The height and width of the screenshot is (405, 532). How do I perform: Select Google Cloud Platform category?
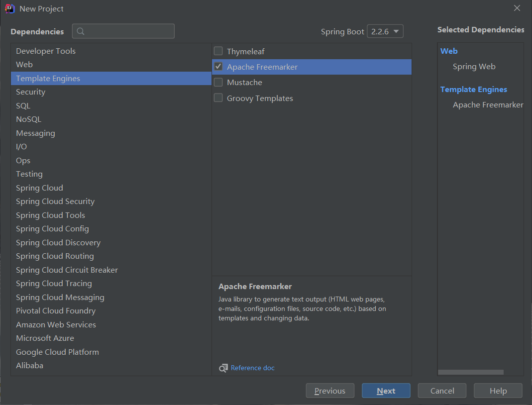(111, 352)
